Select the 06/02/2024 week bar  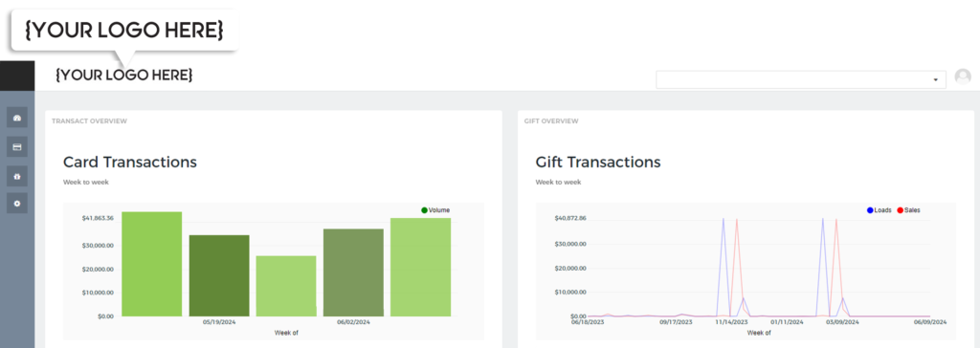pyautogui.click(x=353, y=272)
